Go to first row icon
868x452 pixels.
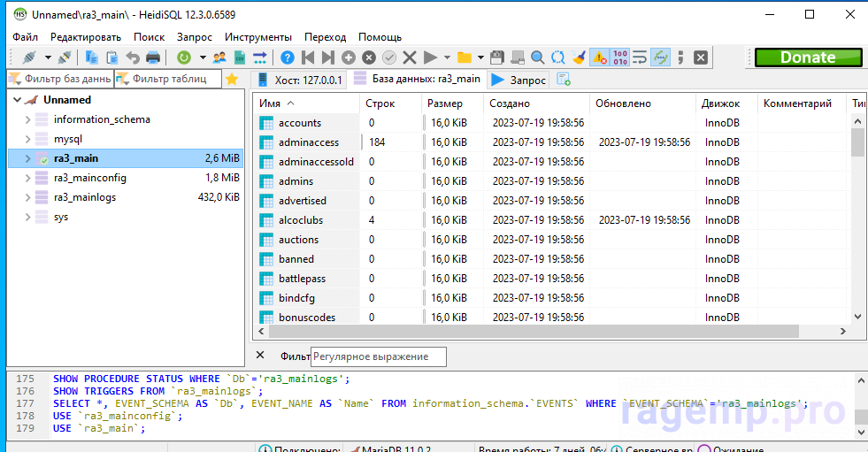(x=308, y=57)
